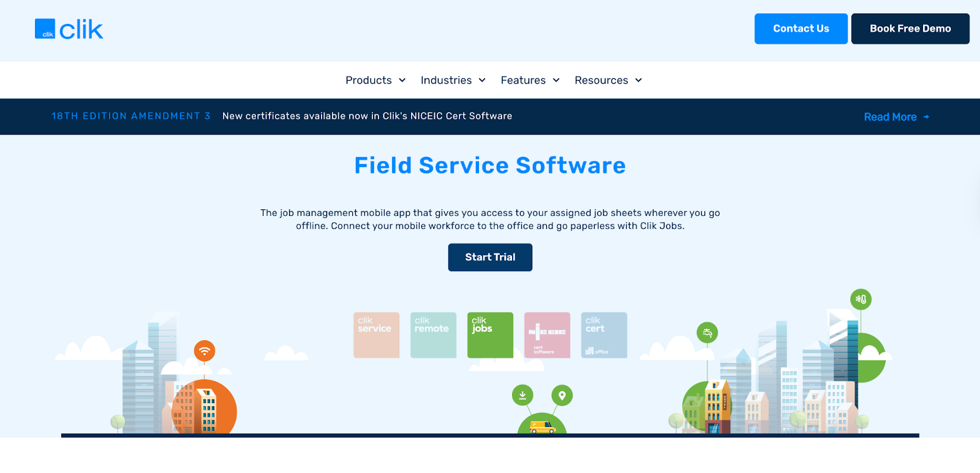This screenshot has width=980, height=473.
Task: Open the Contact Us page
Action: click(x=801, y=29)
